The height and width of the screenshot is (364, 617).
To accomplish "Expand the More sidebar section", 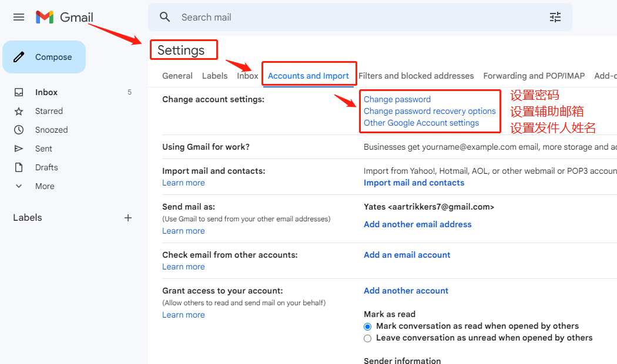I will pyautogui.click(x=44, y=186).
